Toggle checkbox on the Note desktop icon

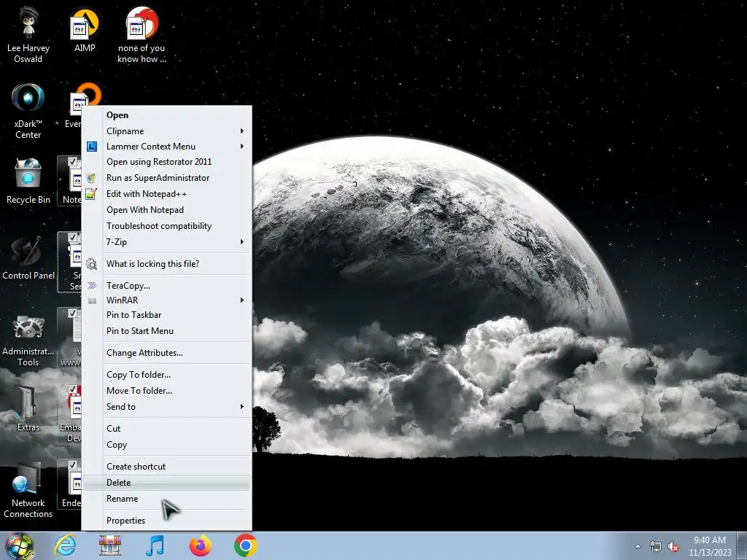coord(72,161)
